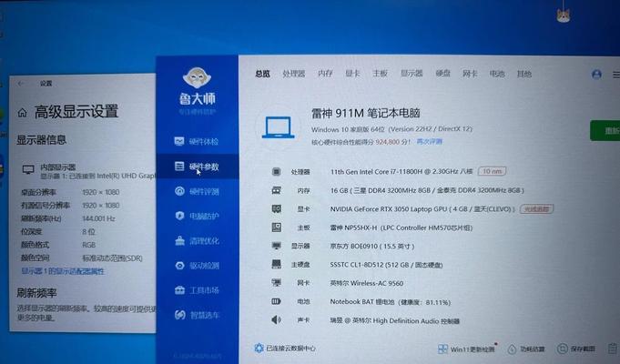Open 清理优化 sidebar item
620x364 pixels.
coord(197,240)
